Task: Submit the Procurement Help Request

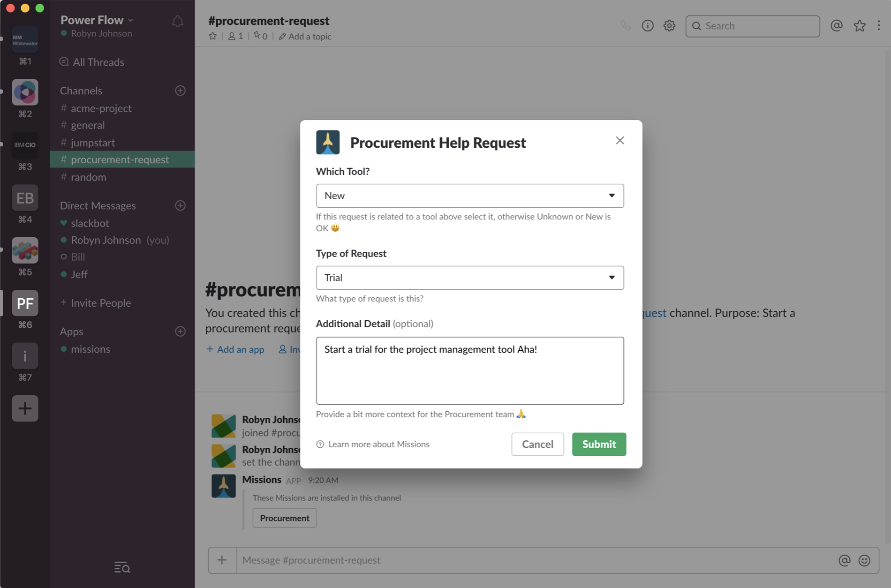Action: coord(599,444)
